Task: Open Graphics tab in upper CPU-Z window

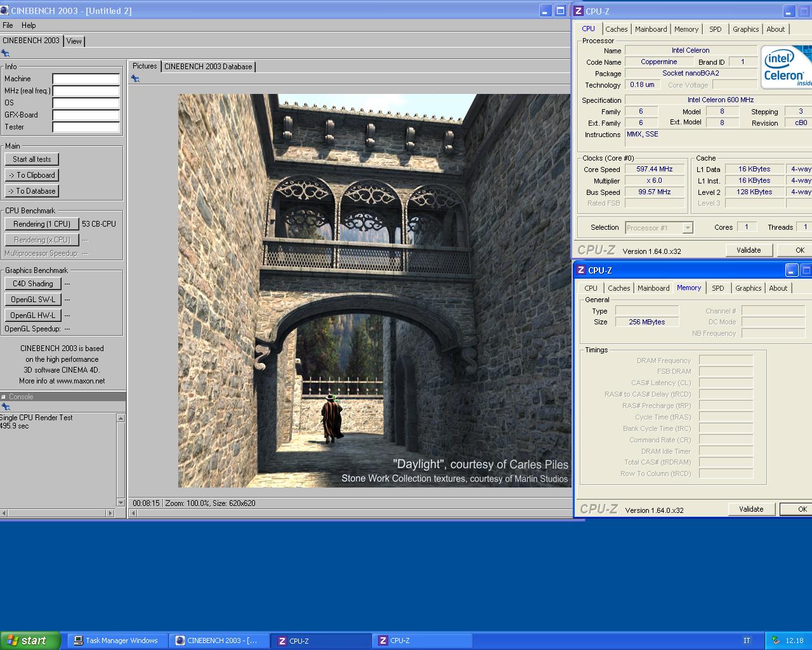Action: 745,29
